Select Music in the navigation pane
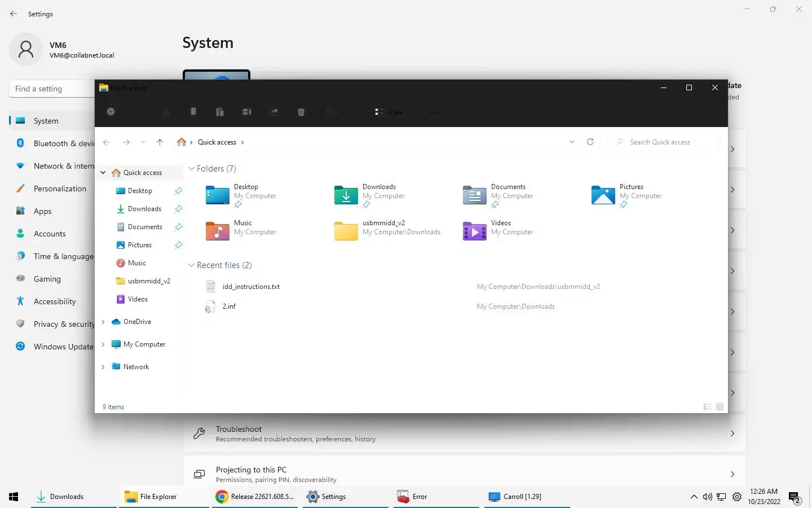 pyautogui.click(x=136, y=263)
